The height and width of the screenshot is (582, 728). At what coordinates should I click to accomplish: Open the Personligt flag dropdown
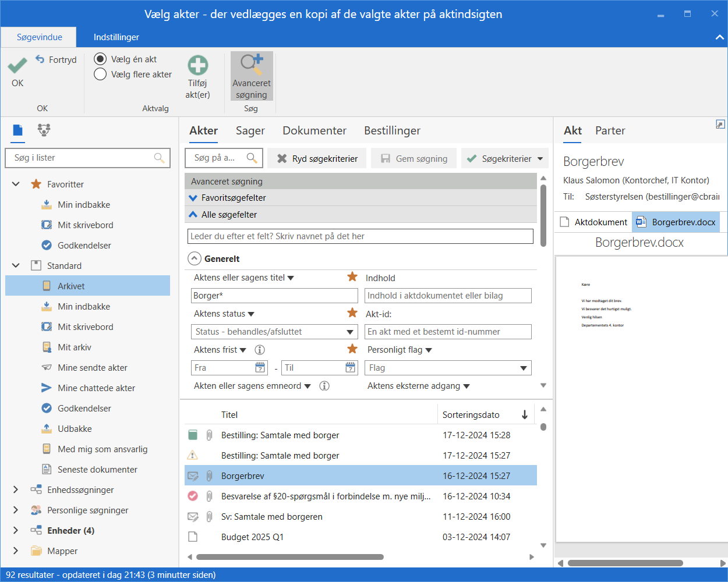pos(448,368)
